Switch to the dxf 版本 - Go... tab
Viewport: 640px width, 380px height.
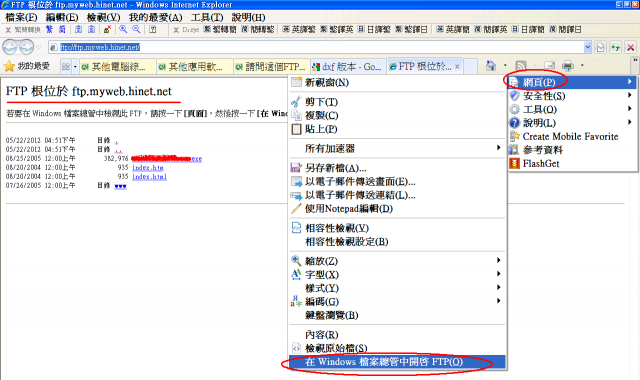347,67
